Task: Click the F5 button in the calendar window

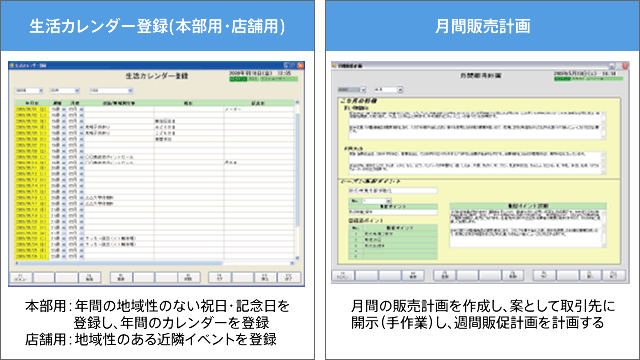Action: pyautogui.click(x=121, y=278)
